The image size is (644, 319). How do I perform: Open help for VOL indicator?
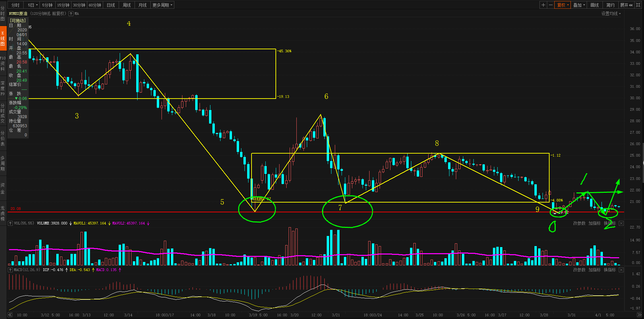coord(10,223)
